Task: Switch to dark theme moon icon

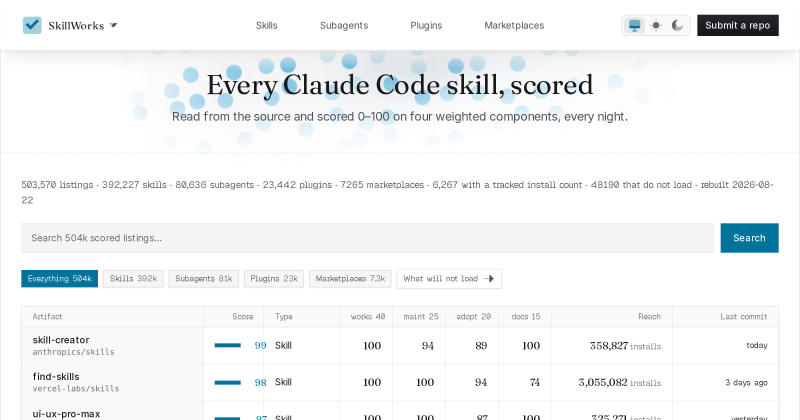Action: 677,26
